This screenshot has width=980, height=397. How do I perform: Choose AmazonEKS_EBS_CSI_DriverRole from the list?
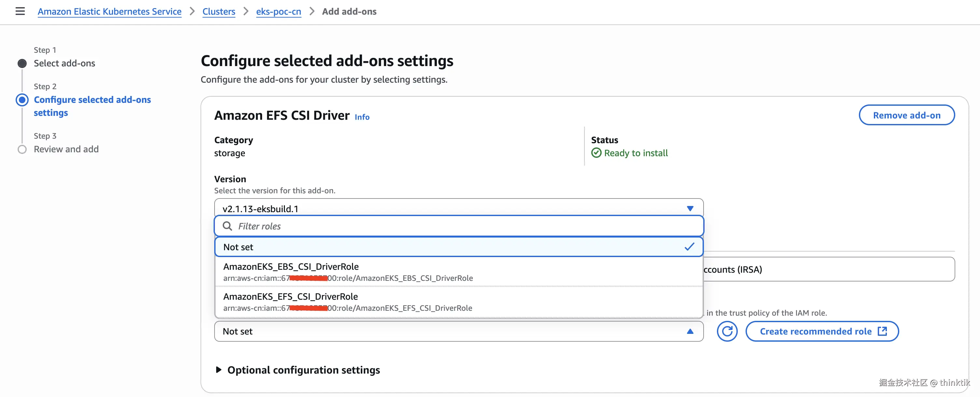458,271
